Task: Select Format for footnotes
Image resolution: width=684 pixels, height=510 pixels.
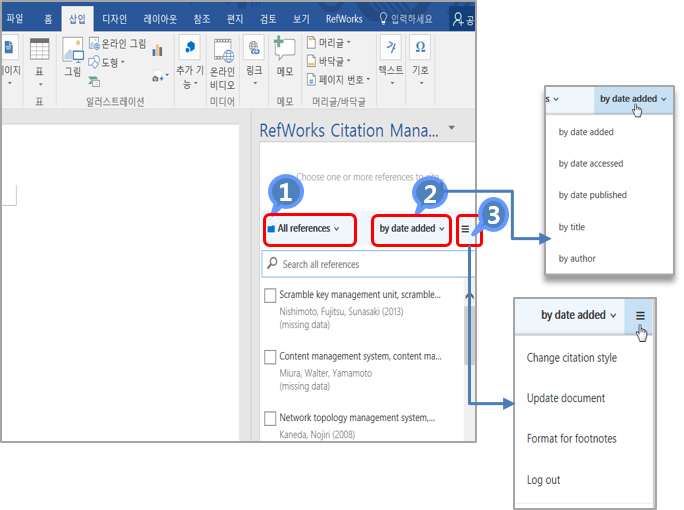Action: coord(571,438)
